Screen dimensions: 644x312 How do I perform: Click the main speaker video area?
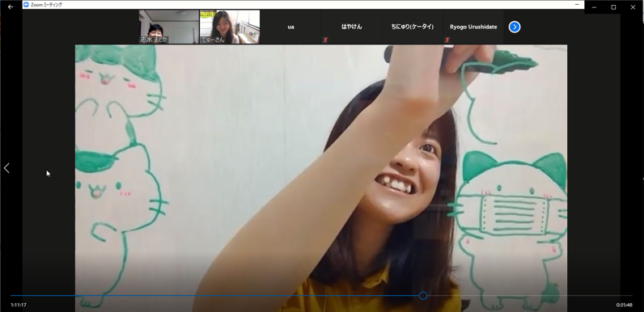(x=320, y=178)
